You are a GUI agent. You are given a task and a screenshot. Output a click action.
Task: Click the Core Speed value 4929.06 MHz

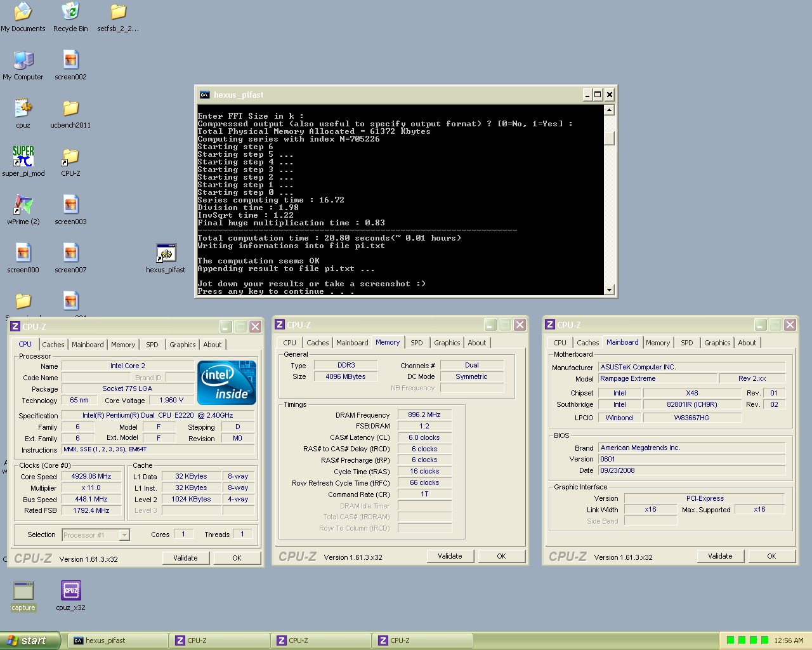(x=91, y=476)
